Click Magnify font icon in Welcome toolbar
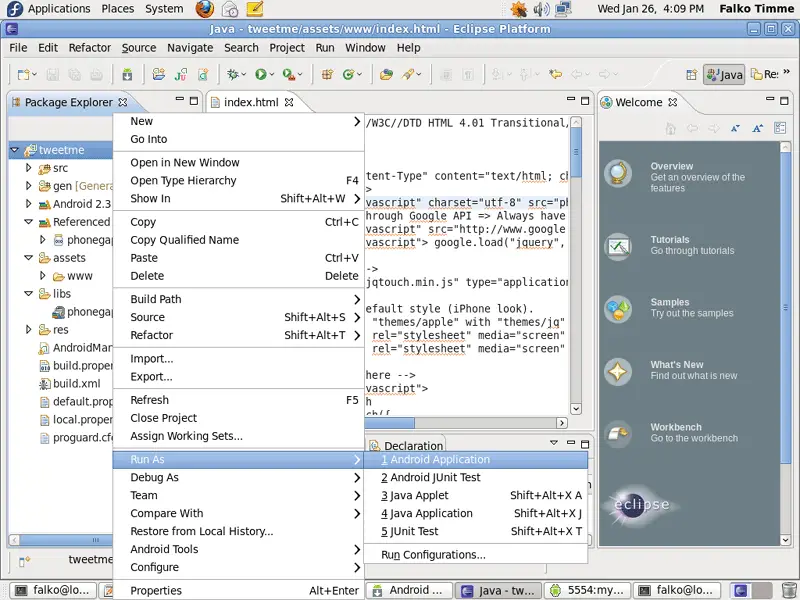800x600 pixels. coord(758,128)
